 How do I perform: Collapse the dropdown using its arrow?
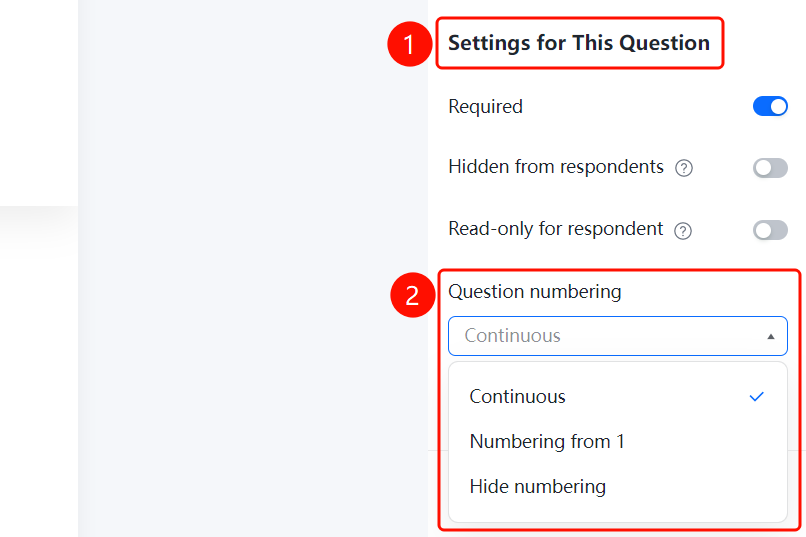[x=771, y=337]
